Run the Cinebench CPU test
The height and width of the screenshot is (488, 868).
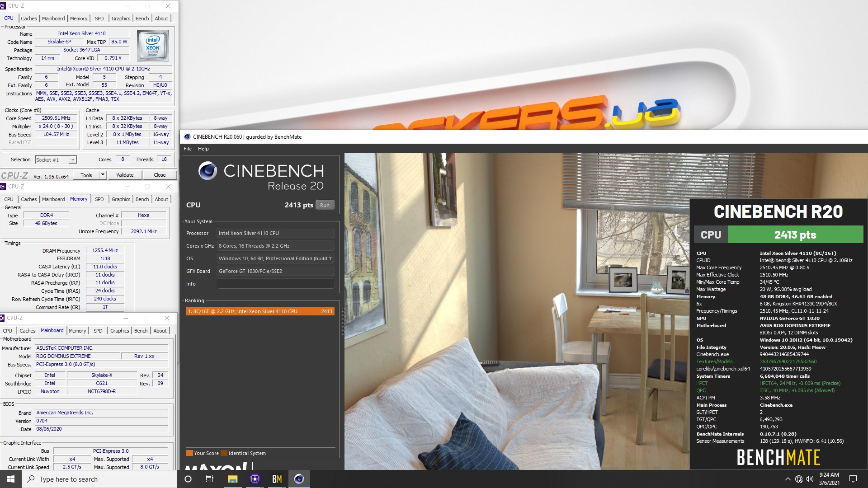325,205
